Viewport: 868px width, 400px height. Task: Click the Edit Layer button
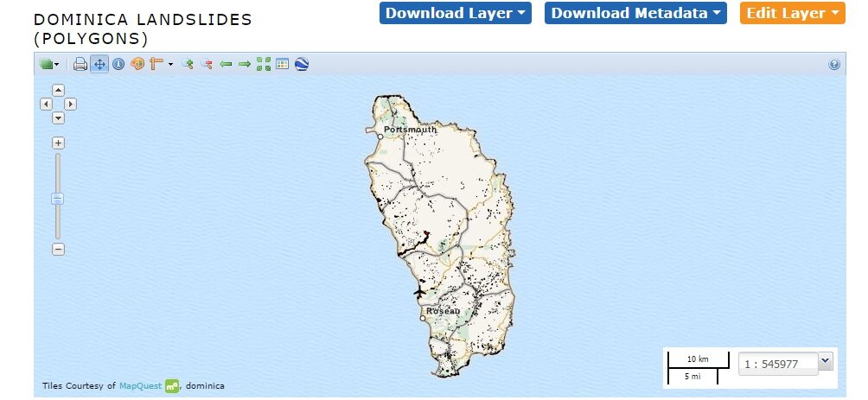(791, 13)
